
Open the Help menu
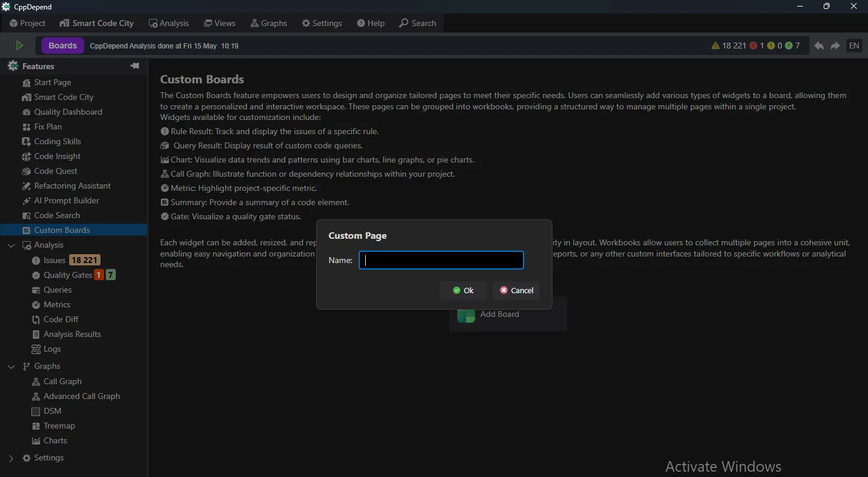[370, 23]
